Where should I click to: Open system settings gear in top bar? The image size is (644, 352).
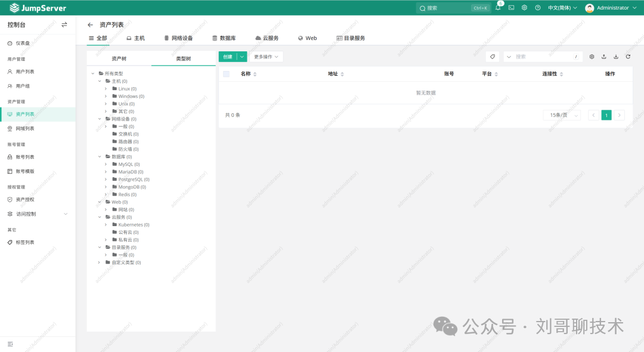tap(525, 8)
